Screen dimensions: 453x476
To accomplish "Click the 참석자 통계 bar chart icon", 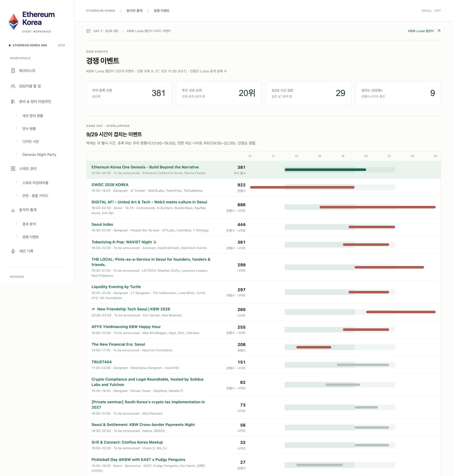I will [13, 210].
